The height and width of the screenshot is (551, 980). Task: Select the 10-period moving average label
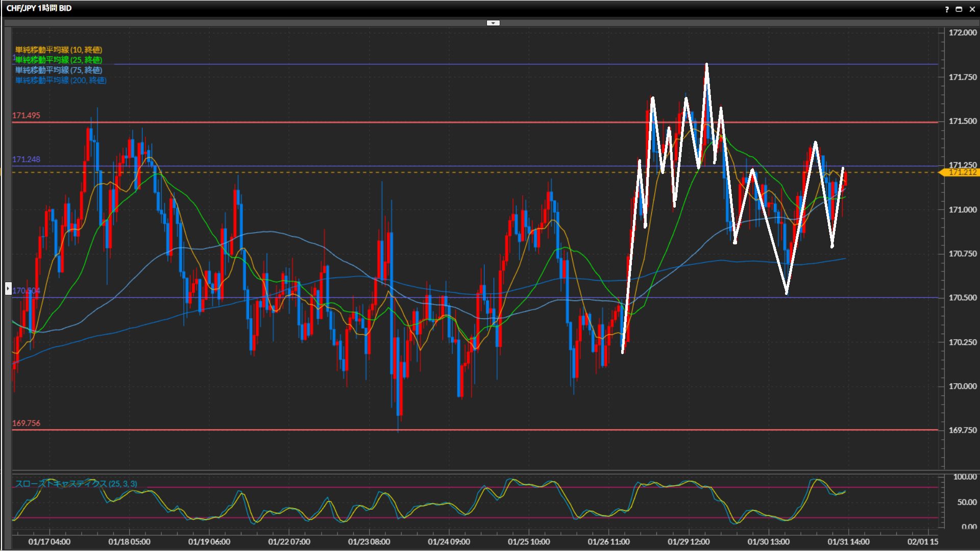click(59, 49)
